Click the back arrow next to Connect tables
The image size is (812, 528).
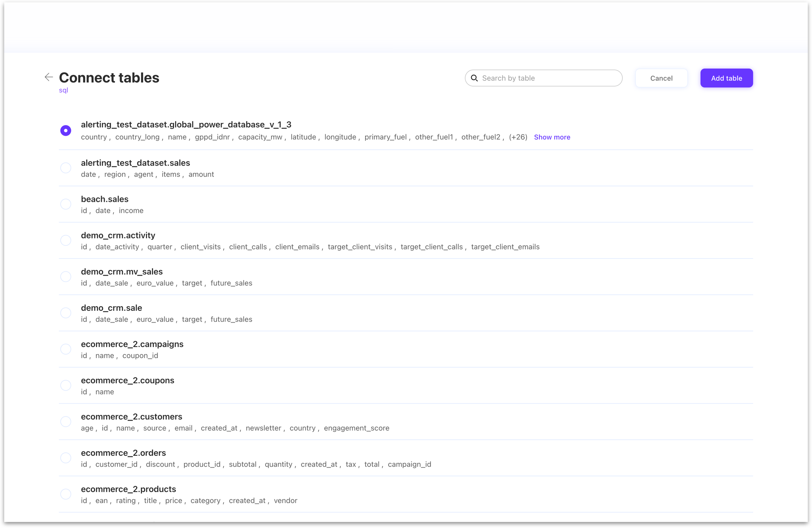49,77
